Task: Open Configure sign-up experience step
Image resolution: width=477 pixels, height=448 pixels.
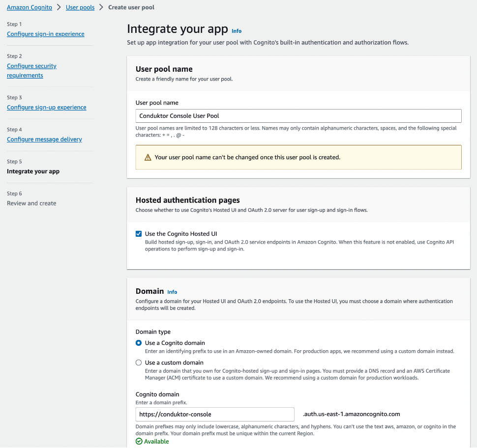Action: 47,107
